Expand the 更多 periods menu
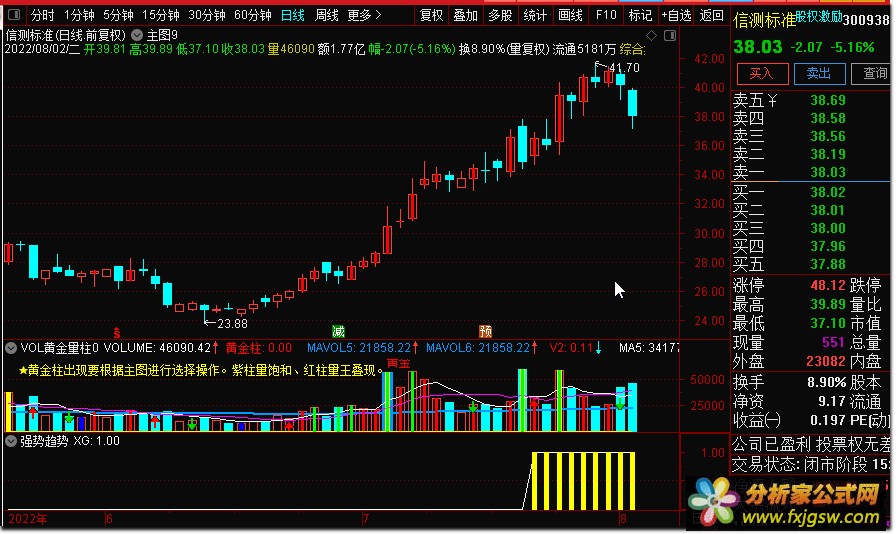Screen dimensions: 896x534 tap(365, 15)
